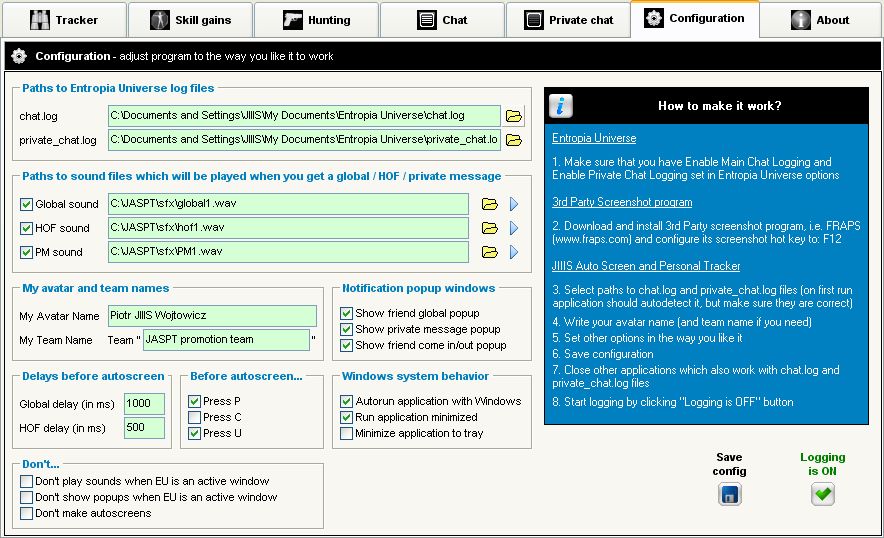Go to the Private chat tab
The image size is (884, 538).
(x=567, y=20)
